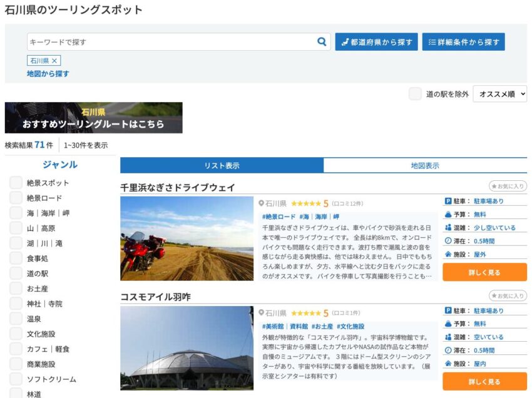
Task: Check the 食事処 genre
Action: coord(16,258)
